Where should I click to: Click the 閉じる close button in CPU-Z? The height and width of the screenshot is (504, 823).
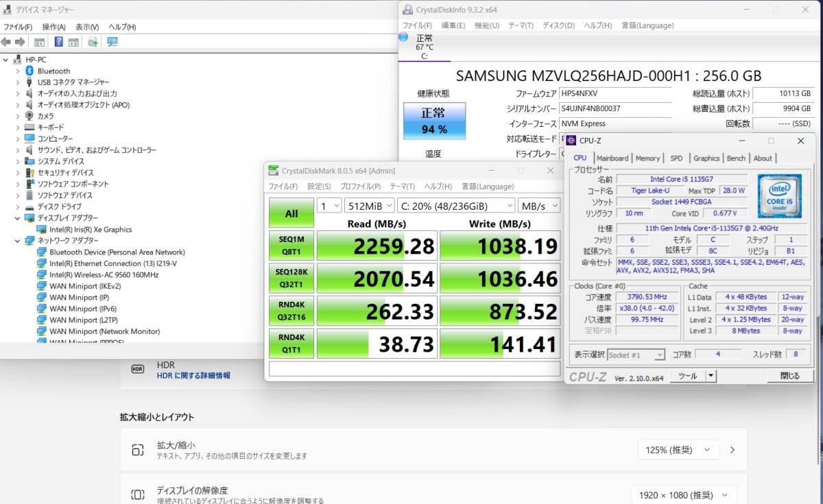click(789, 376)
